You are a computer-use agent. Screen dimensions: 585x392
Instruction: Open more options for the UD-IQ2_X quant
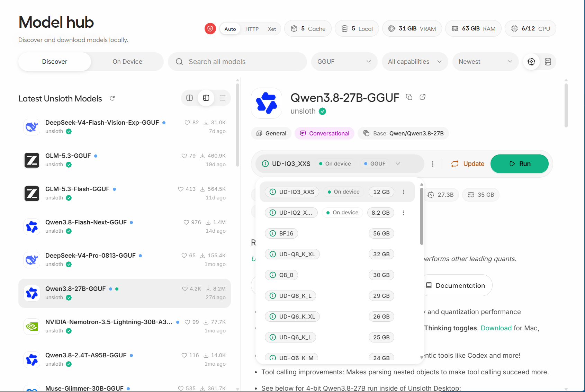pos(404,213)
